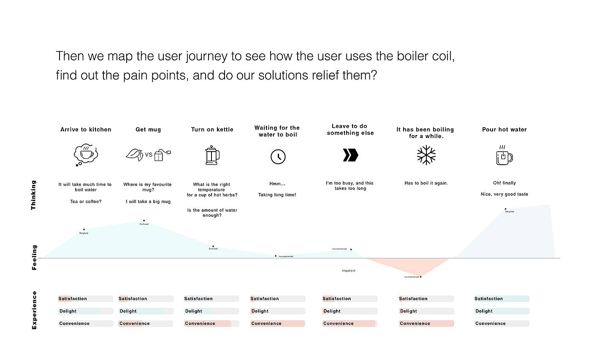This screenshot has height=364, width=591.
Task: Click the Convenience bar under Pour hot water
Action: coord(502,323)
